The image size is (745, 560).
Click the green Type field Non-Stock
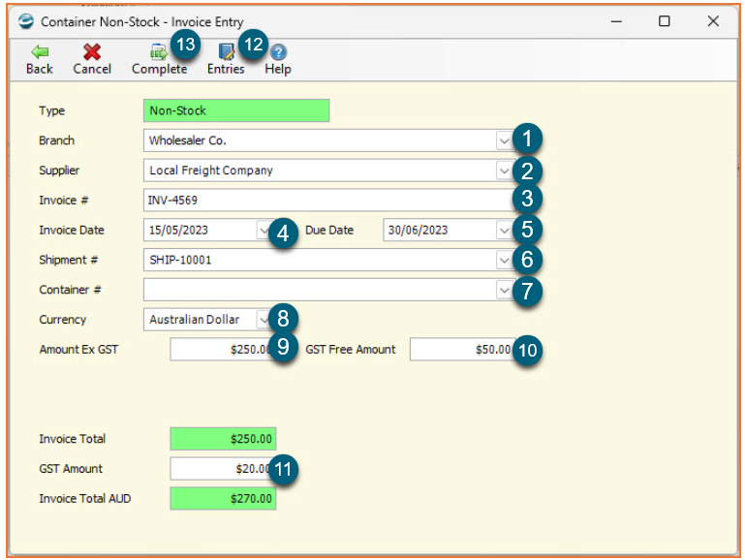[236, 110]
